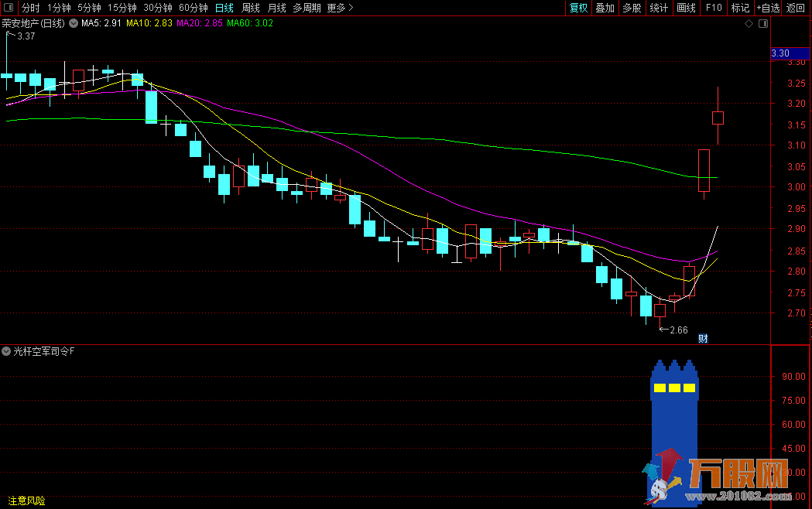This screenshot has height=509, width=812.
Task: Open the 更多 periods dropdown
Action: tap(341, 8)
